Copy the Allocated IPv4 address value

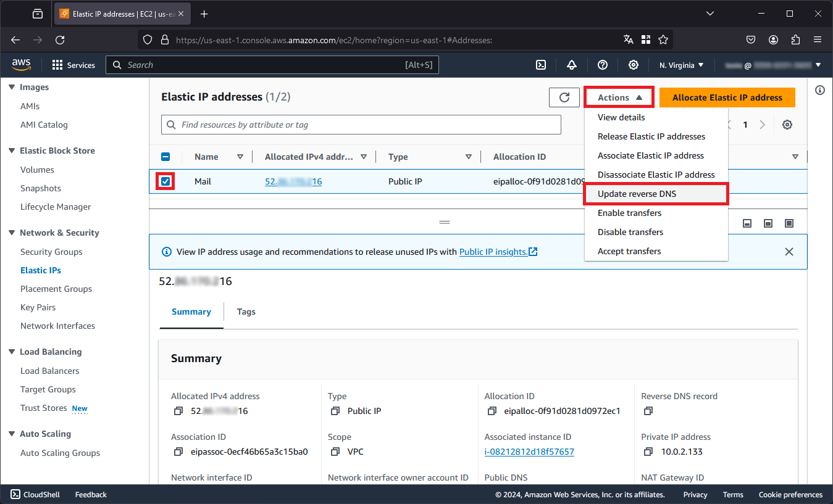178,411
